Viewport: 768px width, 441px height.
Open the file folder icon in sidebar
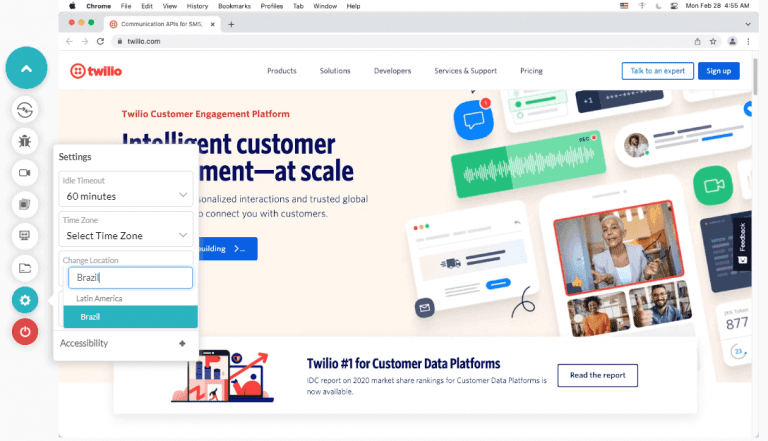(x=26, y=268)
